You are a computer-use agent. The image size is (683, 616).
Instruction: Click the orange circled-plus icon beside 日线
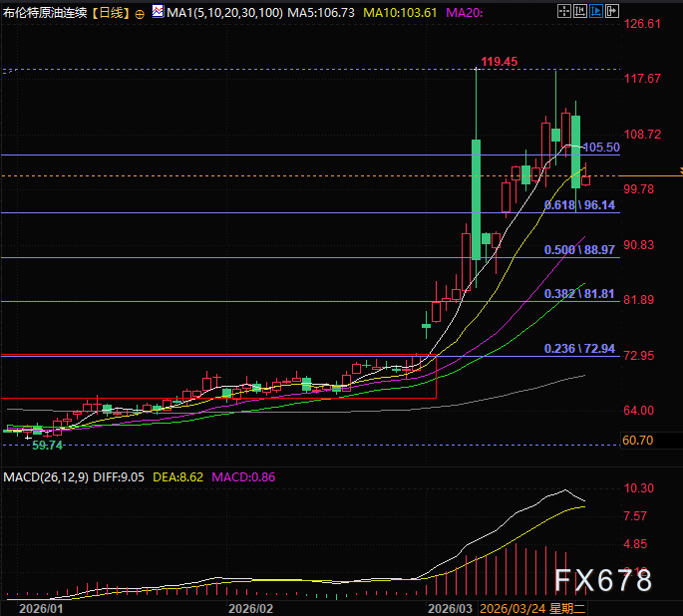(140, 14)
